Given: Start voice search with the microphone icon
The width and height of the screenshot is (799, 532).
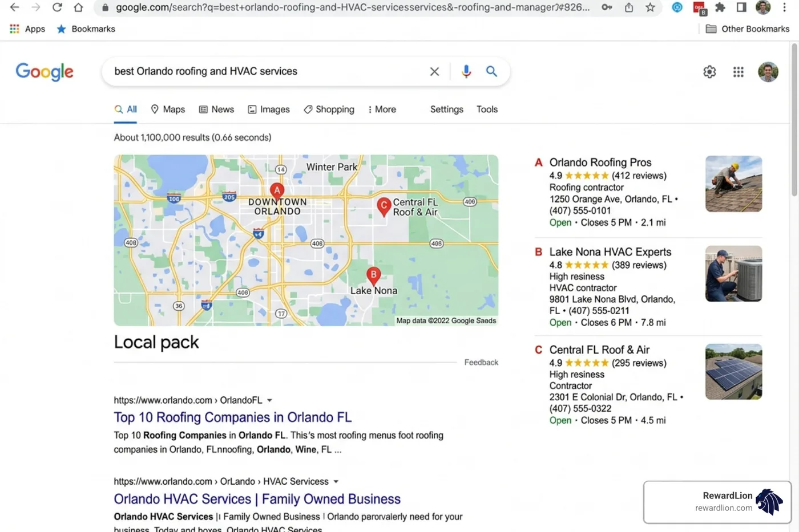Looking at the screenshot, I should point(466,71).
